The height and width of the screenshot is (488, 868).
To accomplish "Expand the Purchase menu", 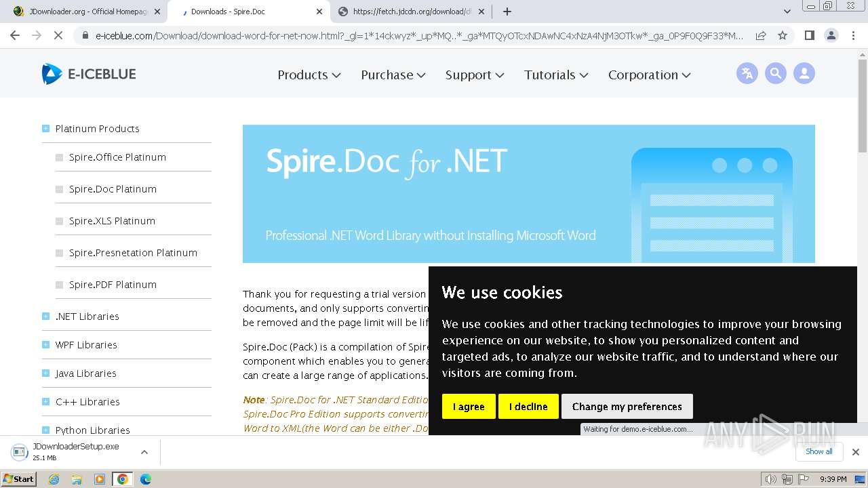I will point(393,75).
